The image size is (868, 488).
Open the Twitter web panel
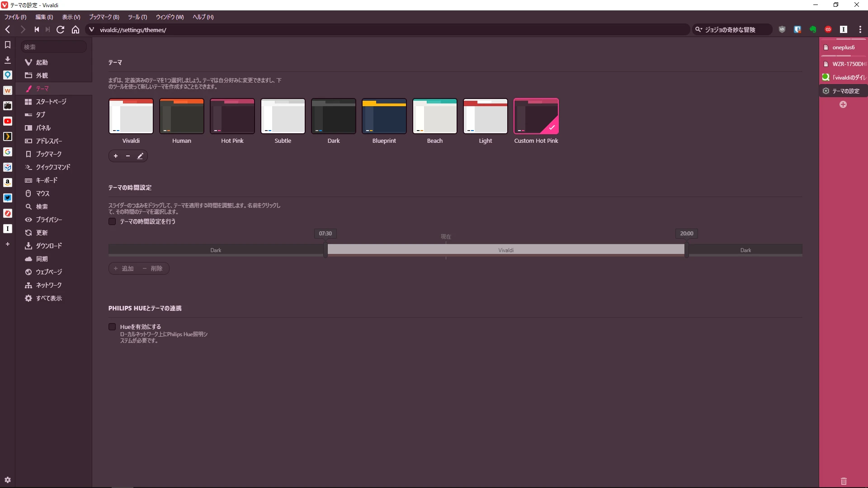[8, 198]
